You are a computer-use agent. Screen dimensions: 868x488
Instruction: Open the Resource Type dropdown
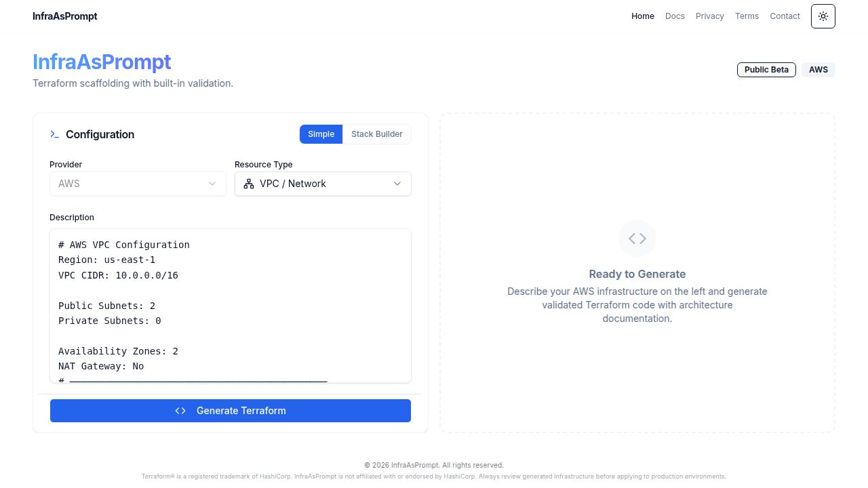tap(323, 184)
